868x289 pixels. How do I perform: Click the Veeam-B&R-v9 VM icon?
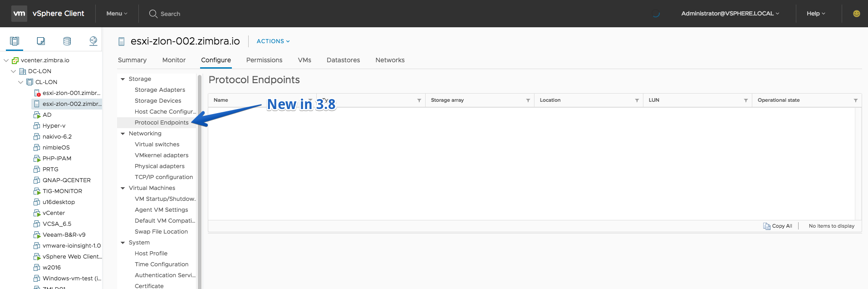point(37,235)
